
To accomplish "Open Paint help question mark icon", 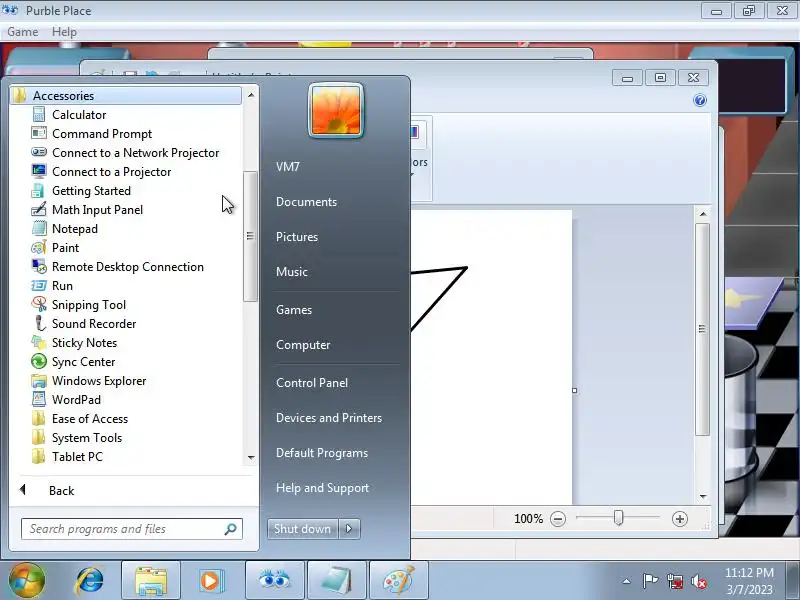I will pyautogui.click(x=700, y=100).
